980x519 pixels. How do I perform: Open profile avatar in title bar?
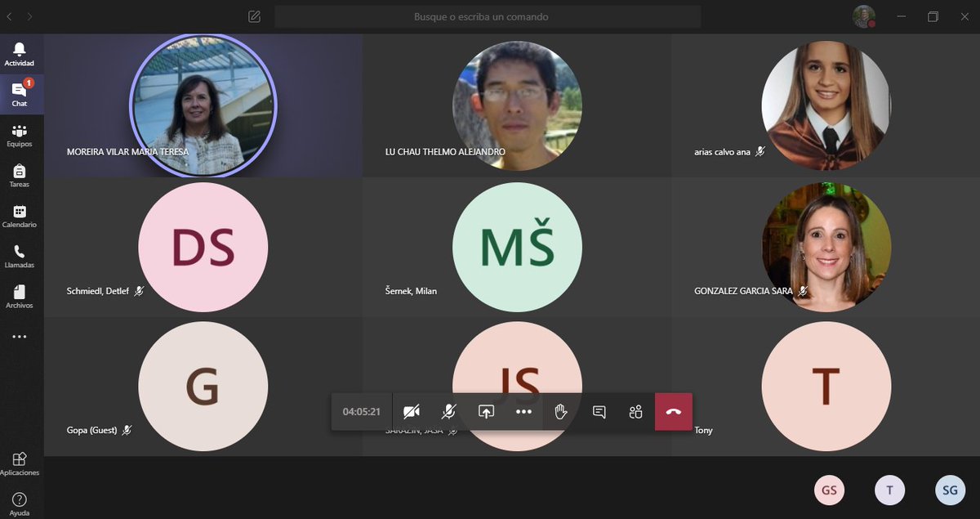864,16
